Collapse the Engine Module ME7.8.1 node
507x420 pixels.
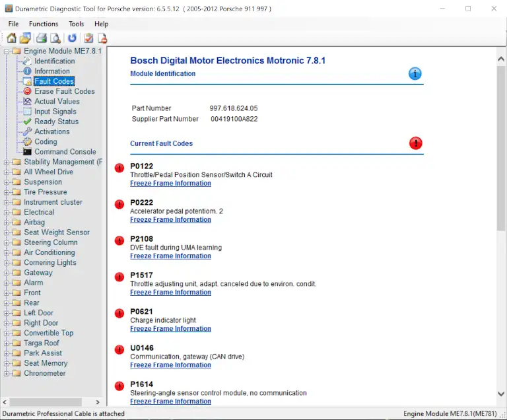point(7,51)
